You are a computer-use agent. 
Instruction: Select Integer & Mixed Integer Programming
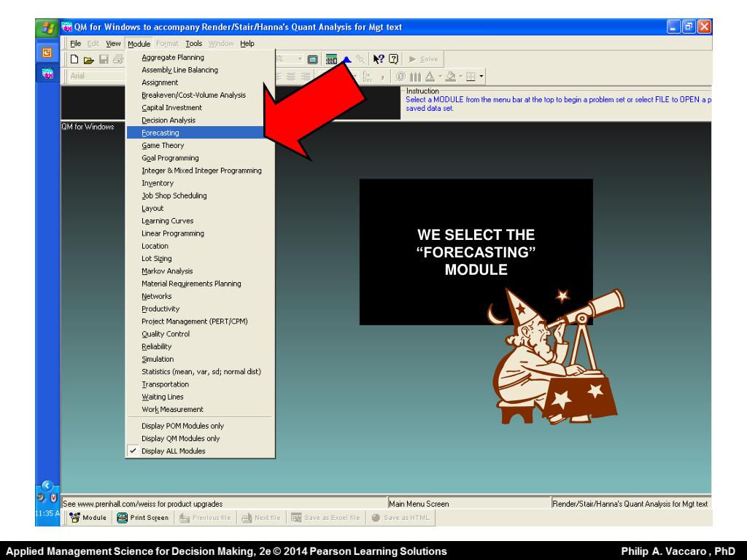click(201, 171)
